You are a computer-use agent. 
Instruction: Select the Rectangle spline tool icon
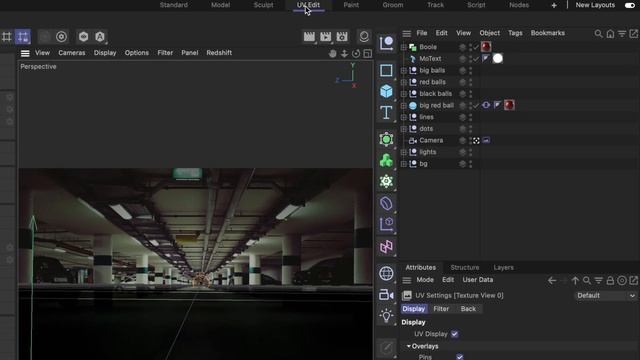(x=386, y=70)
